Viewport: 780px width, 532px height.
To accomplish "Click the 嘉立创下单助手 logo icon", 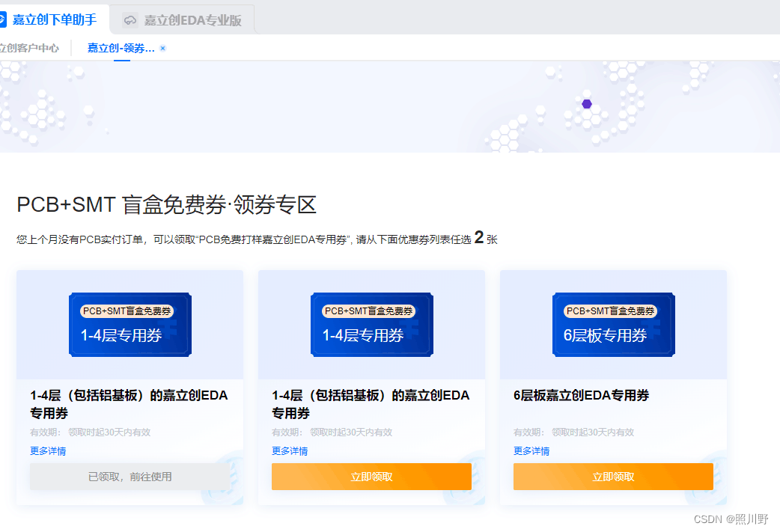I will [2, 20].
